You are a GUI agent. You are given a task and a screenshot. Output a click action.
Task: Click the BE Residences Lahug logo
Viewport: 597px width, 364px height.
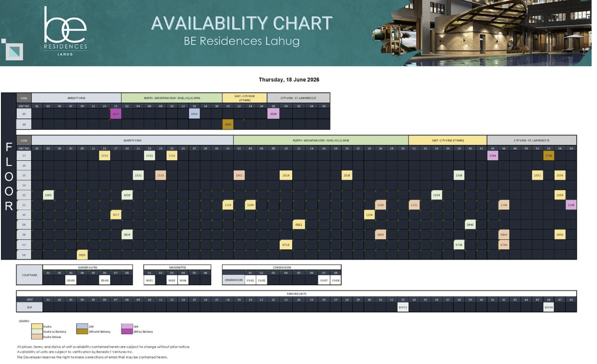click(x=66, y=31)
